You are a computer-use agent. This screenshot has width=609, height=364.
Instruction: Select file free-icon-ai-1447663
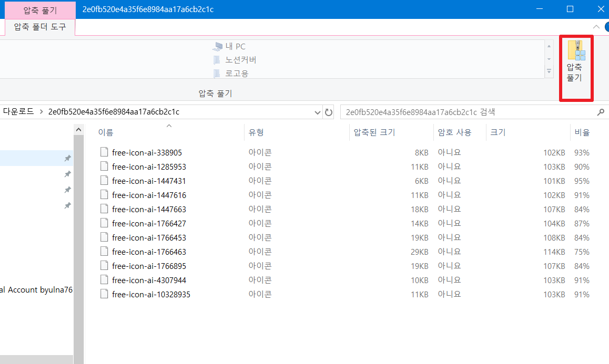point(149,209)
